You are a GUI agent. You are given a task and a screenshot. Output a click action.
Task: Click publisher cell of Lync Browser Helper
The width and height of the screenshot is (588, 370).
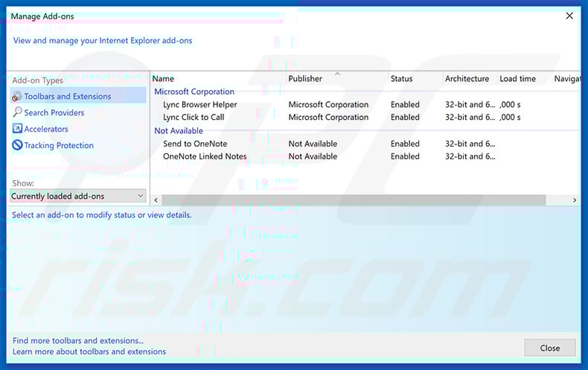pos(328,105)
